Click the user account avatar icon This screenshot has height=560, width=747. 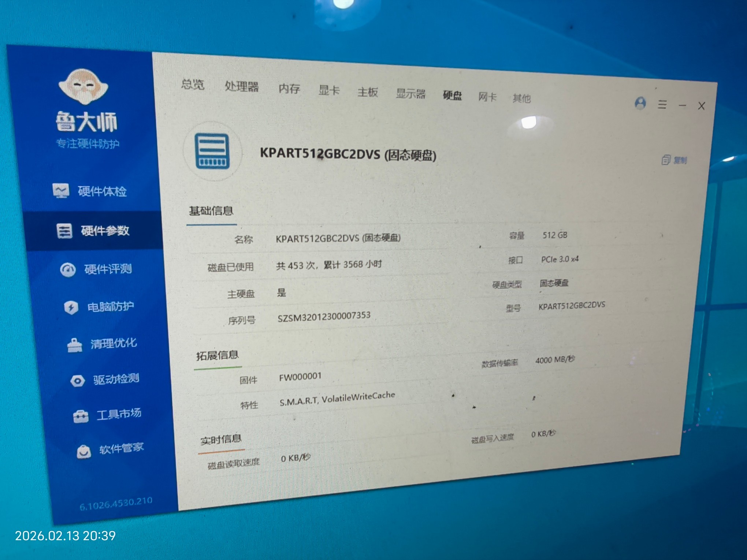pyautogui.click(x=640, y=103)
